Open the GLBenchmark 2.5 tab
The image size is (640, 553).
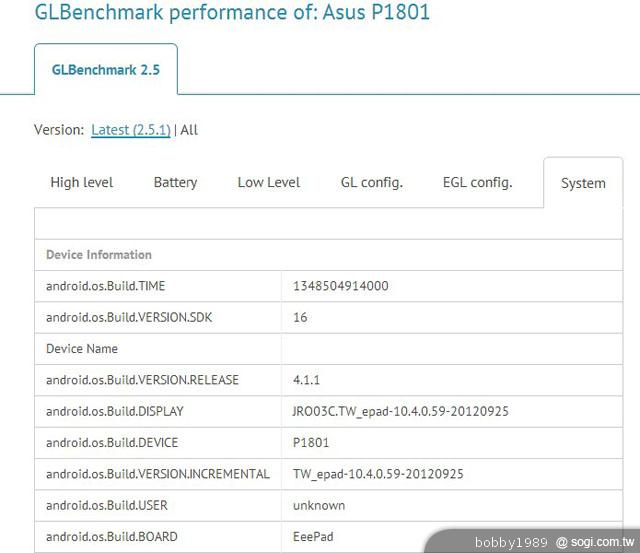tap(106, 70)
